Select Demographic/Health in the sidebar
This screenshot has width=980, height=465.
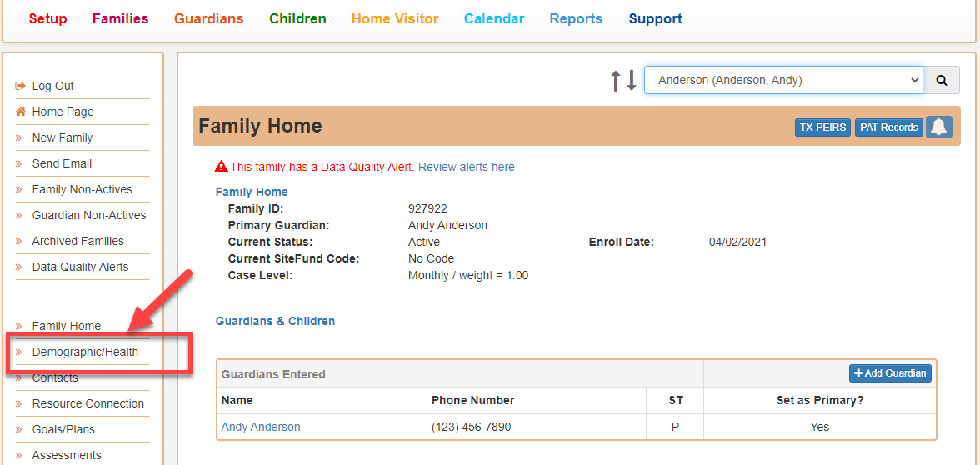(x=85, y=352)
